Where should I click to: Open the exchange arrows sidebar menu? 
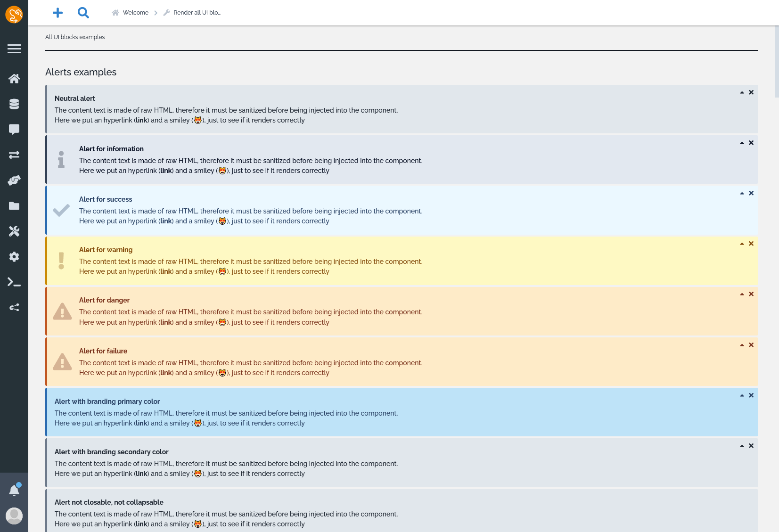[14, 155]
